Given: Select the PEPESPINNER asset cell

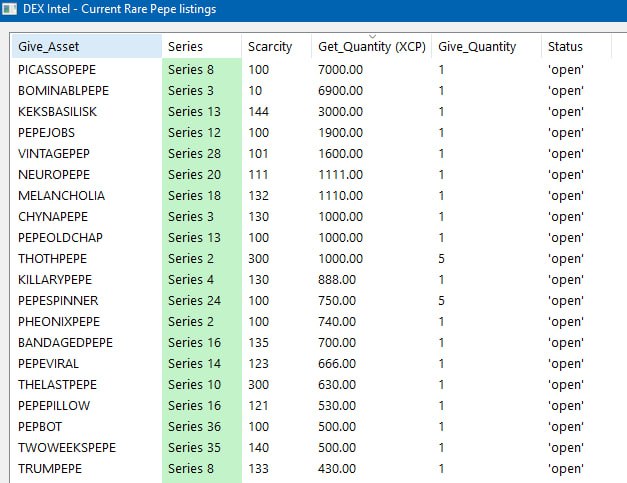Looking at the screenshot, I should coord(58,301).
